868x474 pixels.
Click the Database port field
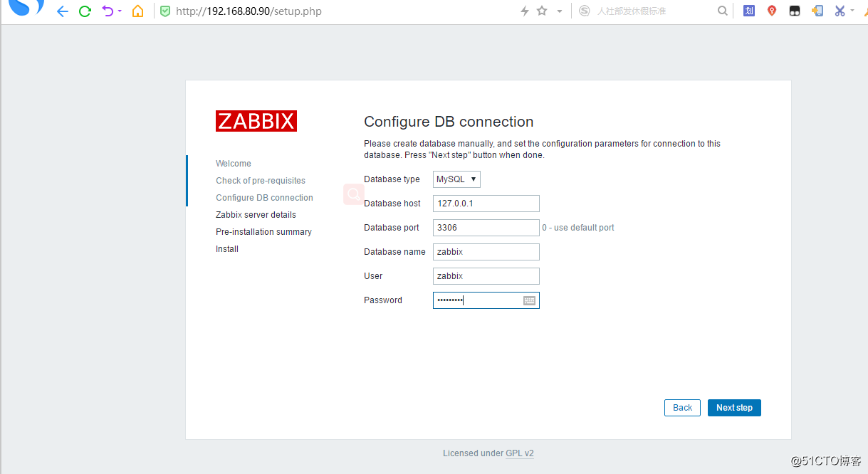pyautogui.click(x=486, y=228)
